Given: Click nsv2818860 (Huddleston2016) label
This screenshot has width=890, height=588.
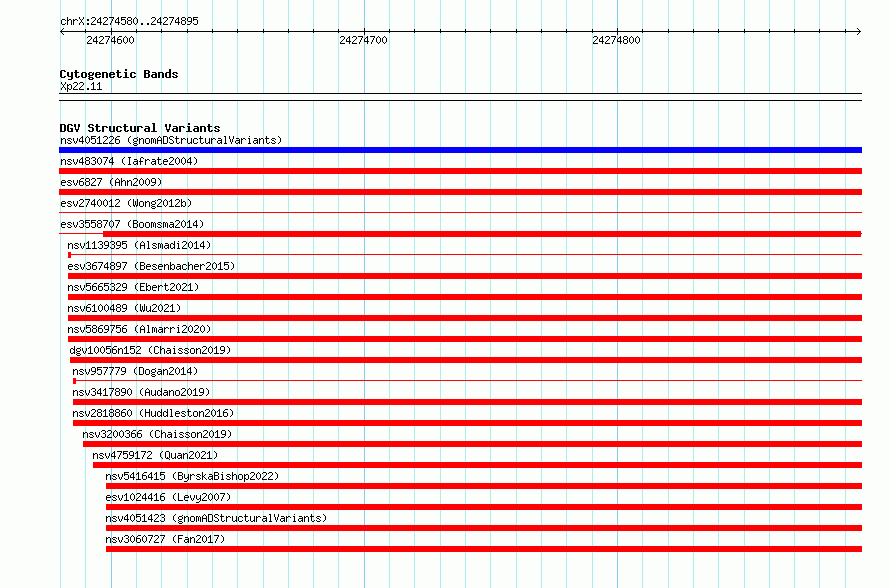Looking at the screenshot, I should [x=153, y=413].
